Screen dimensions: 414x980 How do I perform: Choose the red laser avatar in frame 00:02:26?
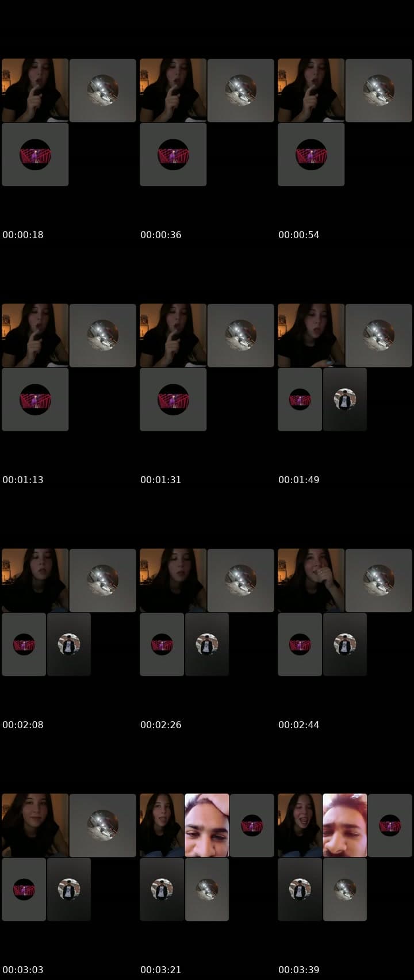tap(162, 645)
